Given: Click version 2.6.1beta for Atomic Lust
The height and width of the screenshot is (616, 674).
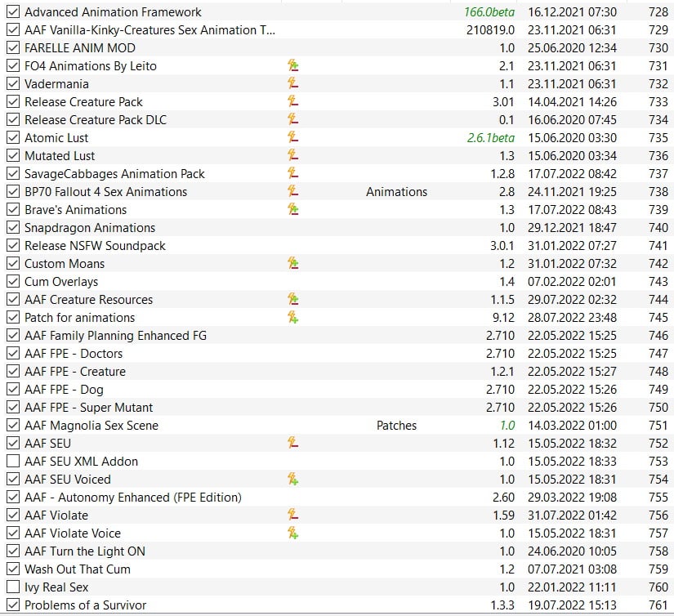Looking at the screenshot, I should 490,137.
